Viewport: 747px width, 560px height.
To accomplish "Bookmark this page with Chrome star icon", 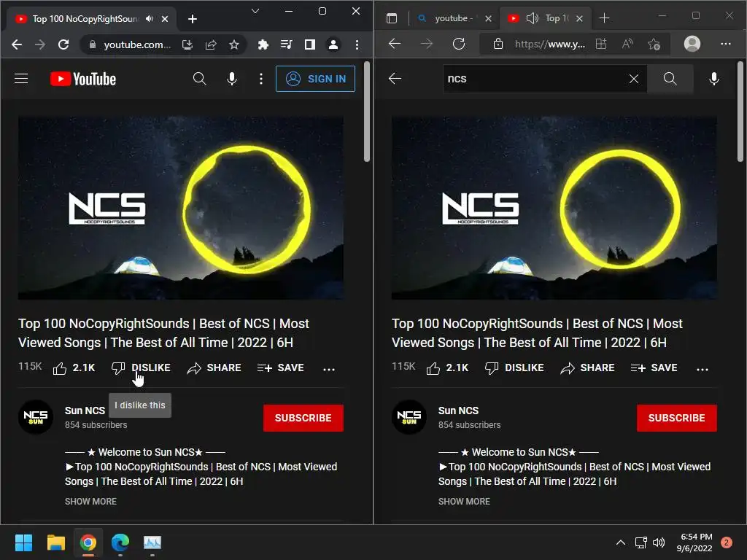I will 234,44.
